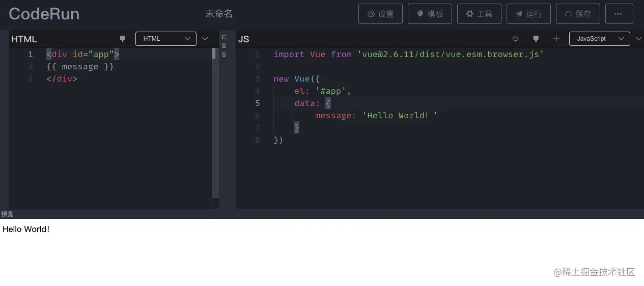Open the 模板 templates button

point(430,14)
